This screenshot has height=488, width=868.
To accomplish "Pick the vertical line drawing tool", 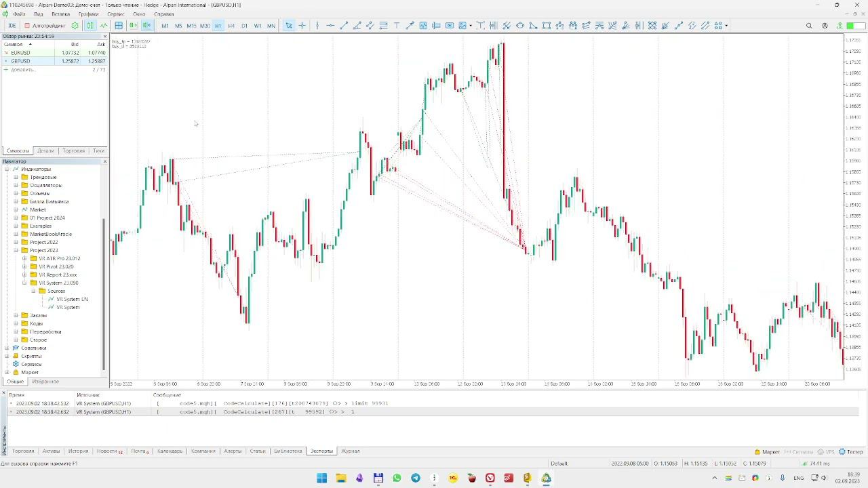I will click(317, 26).
